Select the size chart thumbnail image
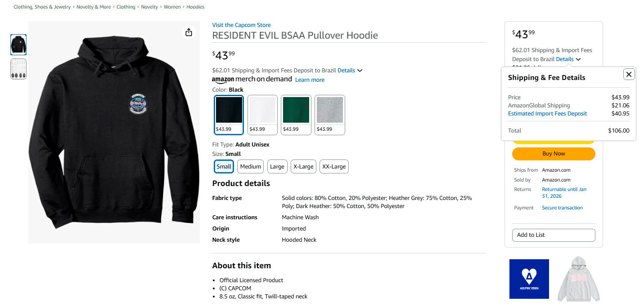 (x=18, y=69)
